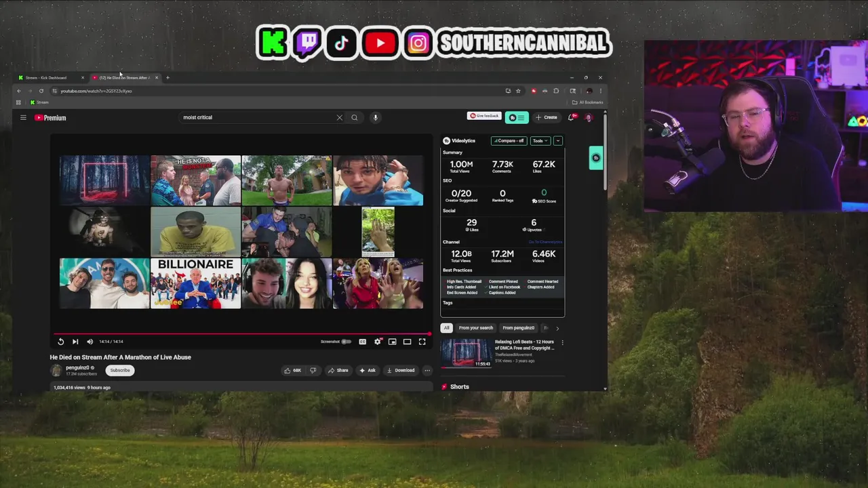Image resolution: width=868 pixels, height=488 pixels.
Task: Open player settings gear
Action: point(378,342)
